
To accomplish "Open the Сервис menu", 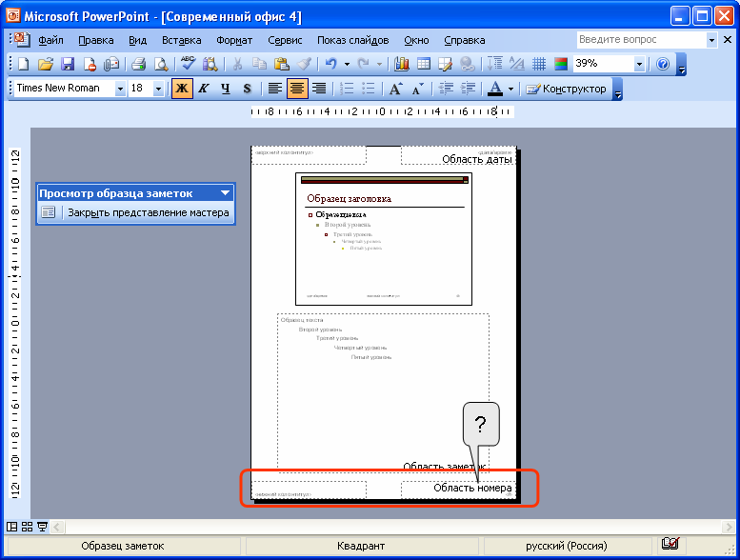I will (x=285, y=40).
